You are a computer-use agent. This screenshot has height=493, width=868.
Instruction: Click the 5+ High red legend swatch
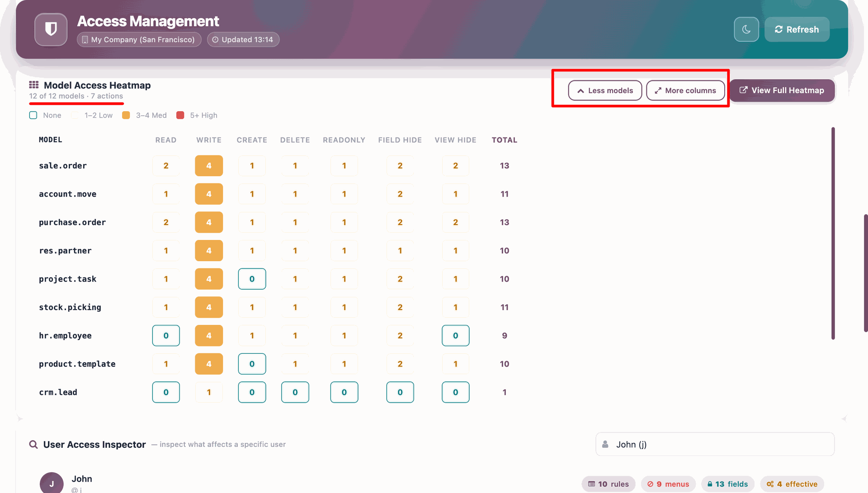[180, 115]
